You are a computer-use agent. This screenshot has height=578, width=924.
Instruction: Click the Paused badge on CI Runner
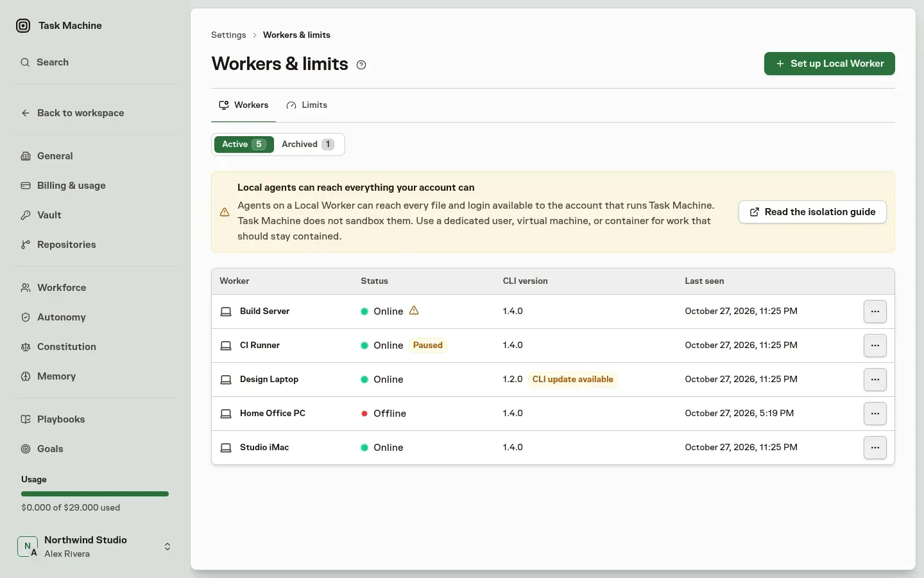pyautogui.click(x=428, y=346)
